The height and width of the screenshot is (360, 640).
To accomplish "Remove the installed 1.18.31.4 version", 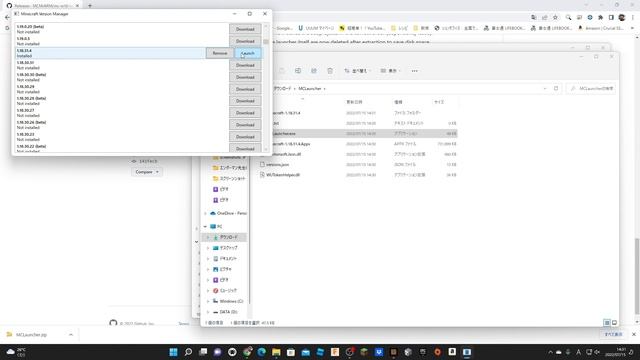I will pos(220,53).
